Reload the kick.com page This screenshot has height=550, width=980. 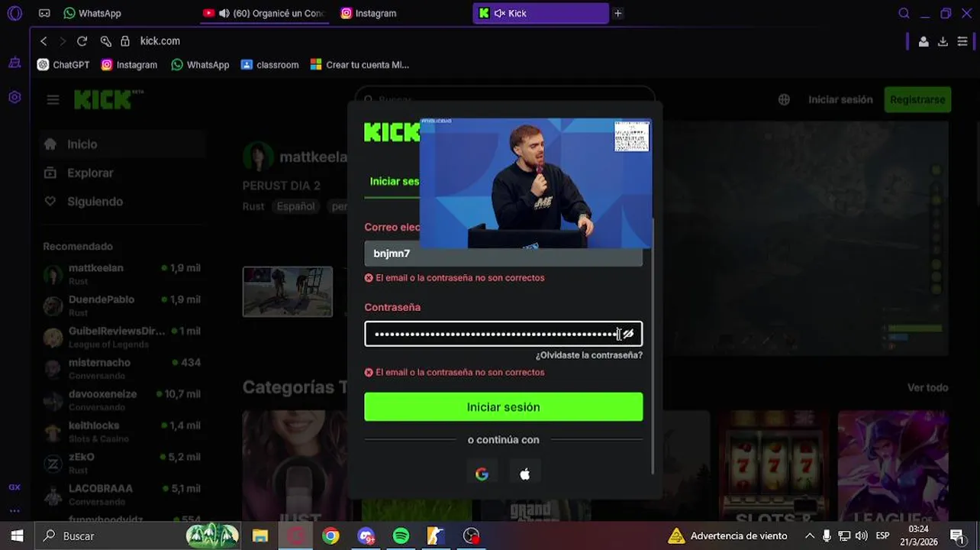(82, 41)
